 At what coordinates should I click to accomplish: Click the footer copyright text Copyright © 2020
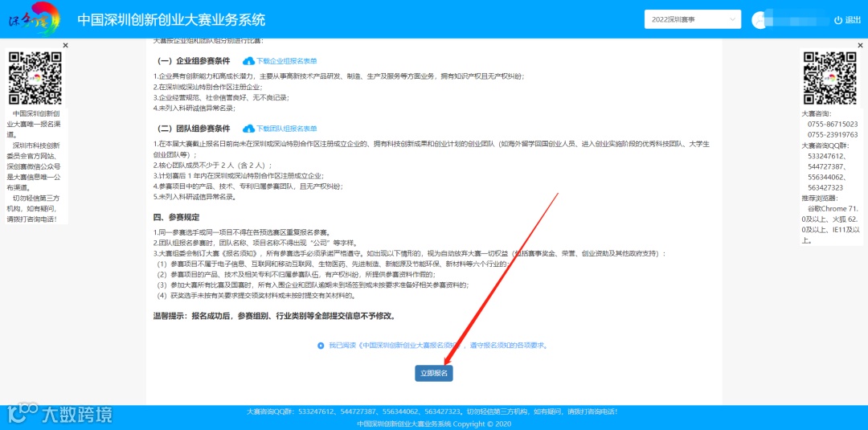coord(482,424)
